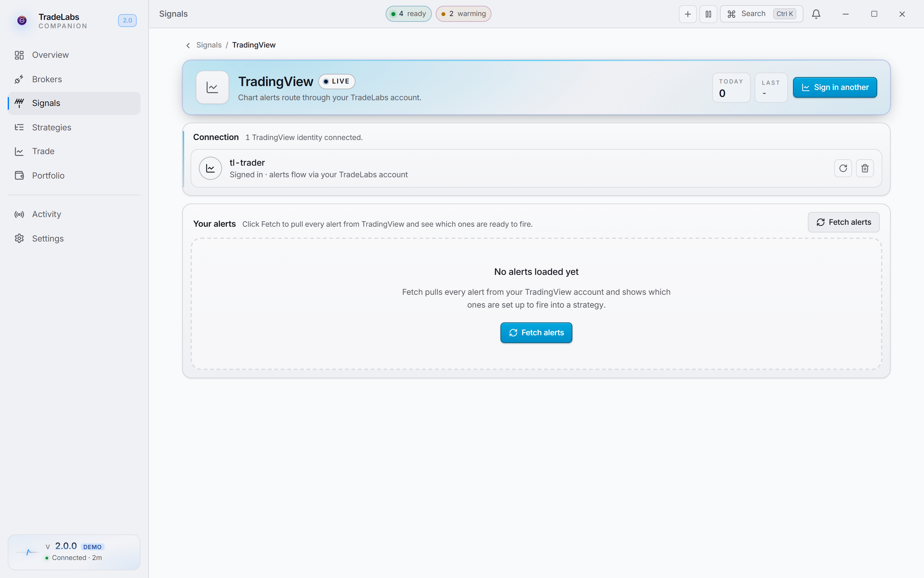Refresh the tl-trader connection
Viewport: 924px width, 578px height.
point(843,168)
